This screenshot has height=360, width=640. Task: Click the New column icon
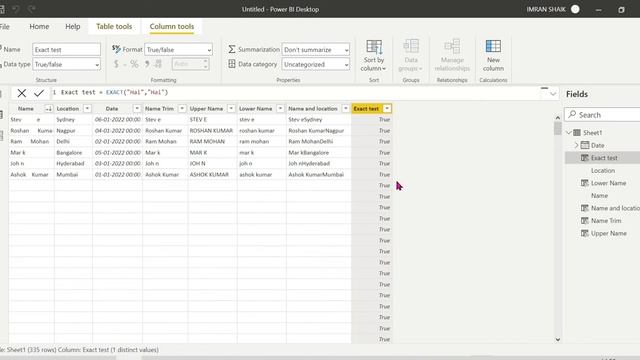point(493,46)
